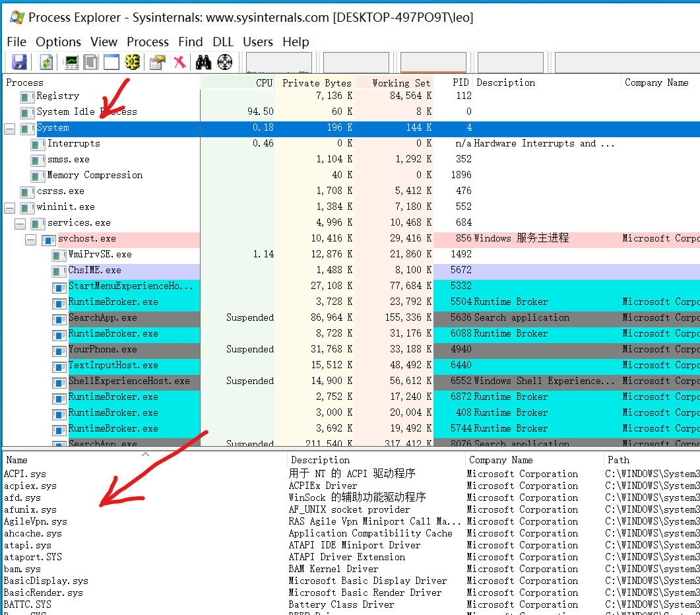This screenshot has height=615, width=700.
Task: Select the binoculars Find Handle icon
Action: click(203, 62)
